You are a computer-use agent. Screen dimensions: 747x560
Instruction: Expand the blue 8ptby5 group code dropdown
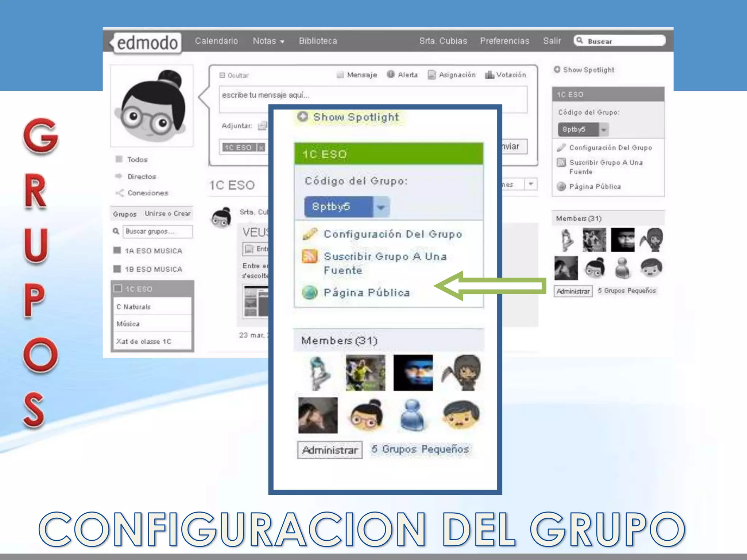[x=381, y=207]
